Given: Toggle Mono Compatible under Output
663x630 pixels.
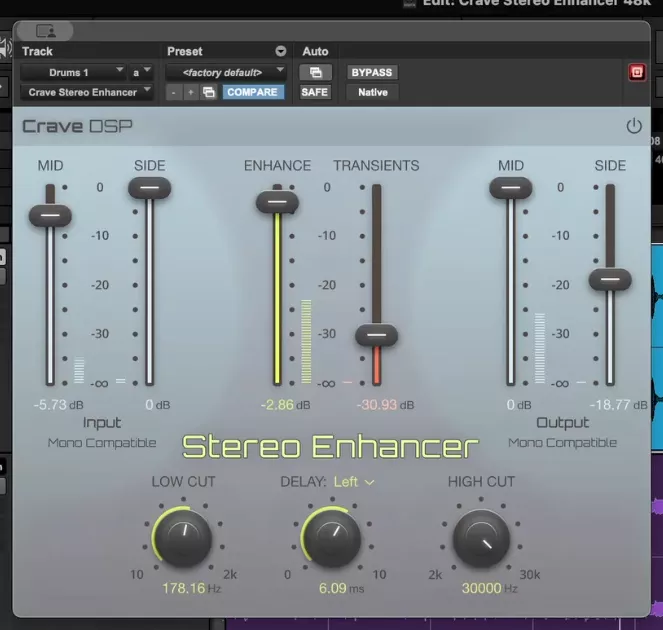Looking at the screenshot, I should tap(562, 443).
